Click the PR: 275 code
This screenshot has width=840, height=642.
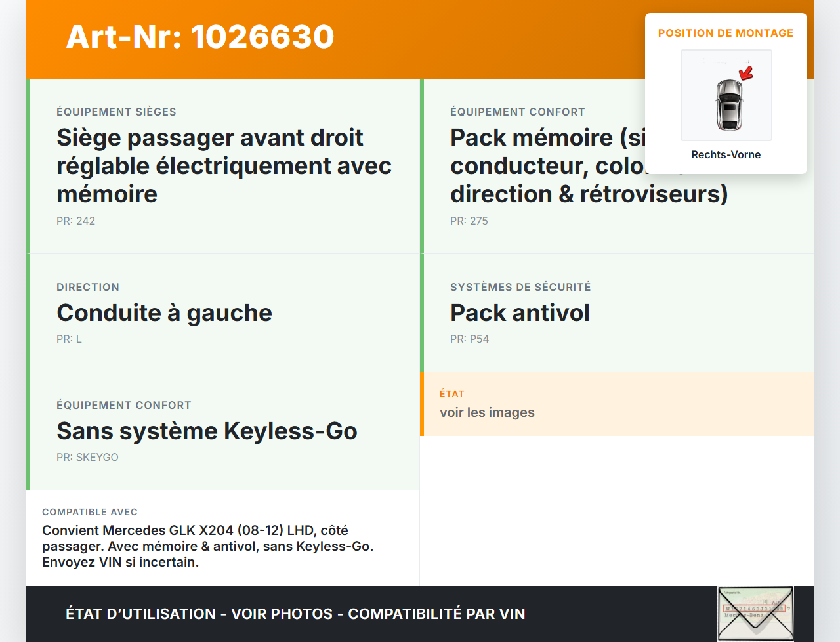click(469, 221)
